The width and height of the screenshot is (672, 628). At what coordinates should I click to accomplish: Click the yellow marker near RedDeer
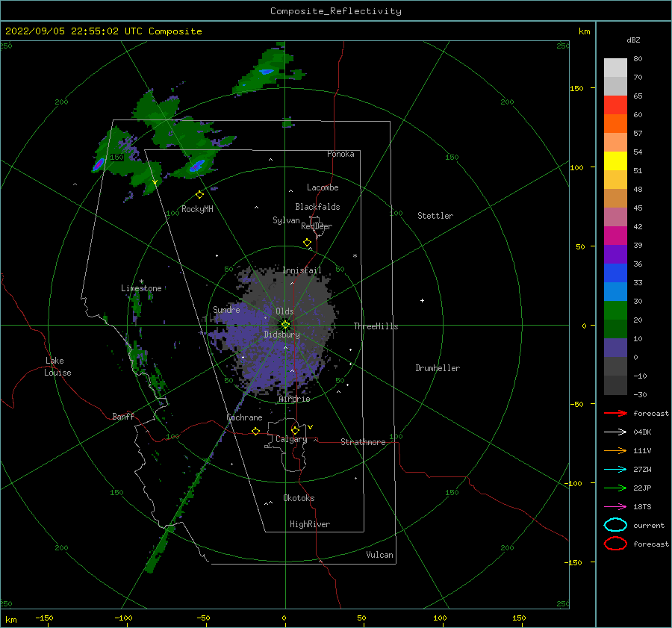[307, 243]
